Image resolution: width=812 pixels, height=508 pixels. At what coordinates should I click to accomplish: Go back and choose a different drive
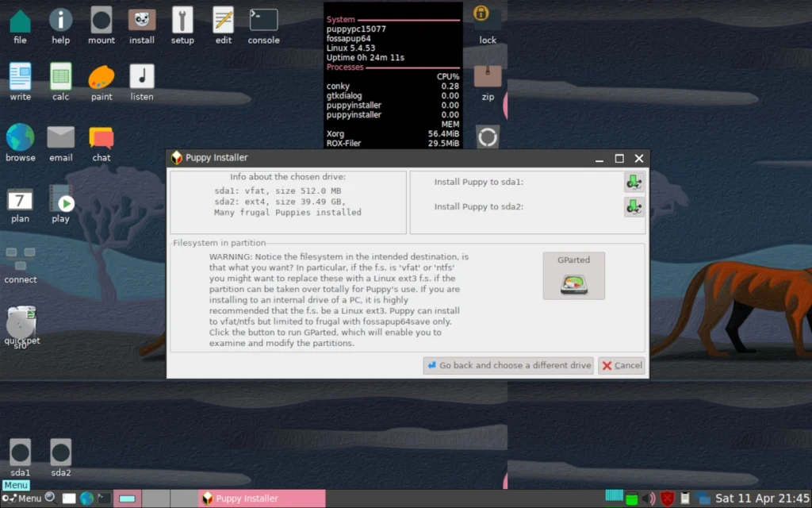point(508,365)
